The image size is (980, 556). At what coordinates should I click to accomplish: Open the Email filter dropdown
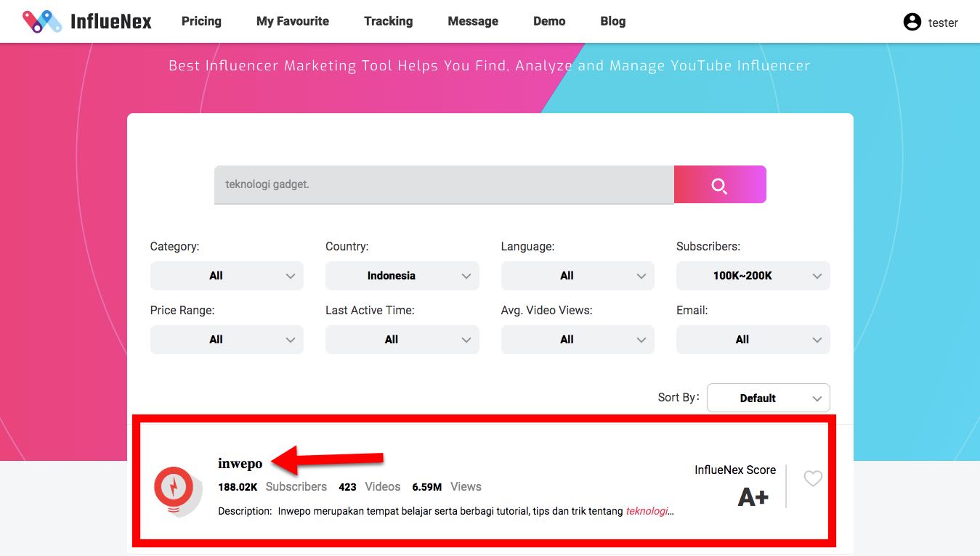pos(753,340)
